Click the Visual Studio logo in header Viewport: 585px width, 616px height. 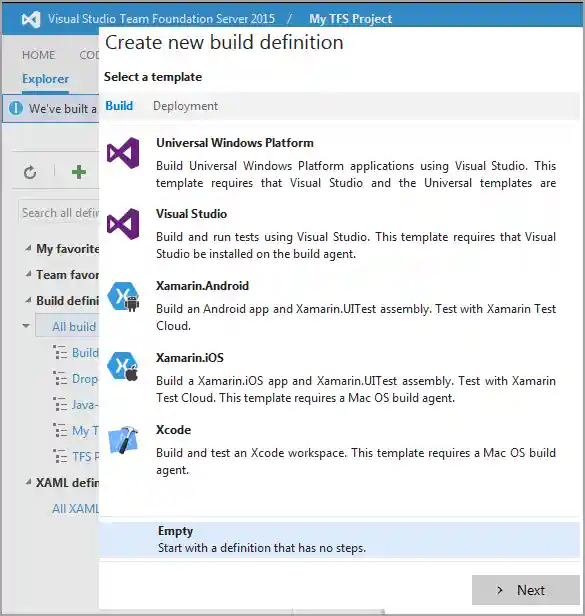coord(31,19)
